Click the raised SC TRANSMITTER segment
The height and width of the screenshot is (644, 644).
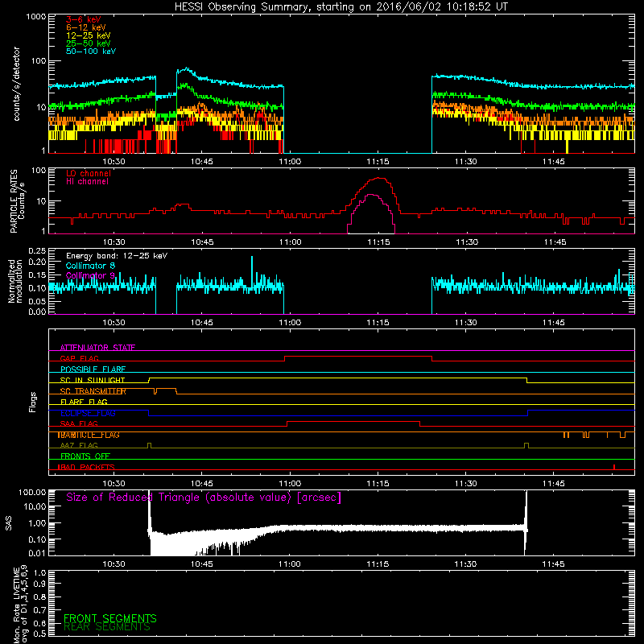[x=166, y=389]
